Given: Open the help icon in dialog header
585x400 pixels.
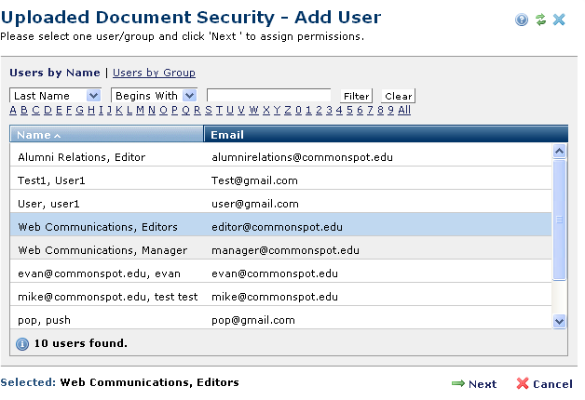Looking at the screenshot, I should pyautogui.click(x=521, y=19).
